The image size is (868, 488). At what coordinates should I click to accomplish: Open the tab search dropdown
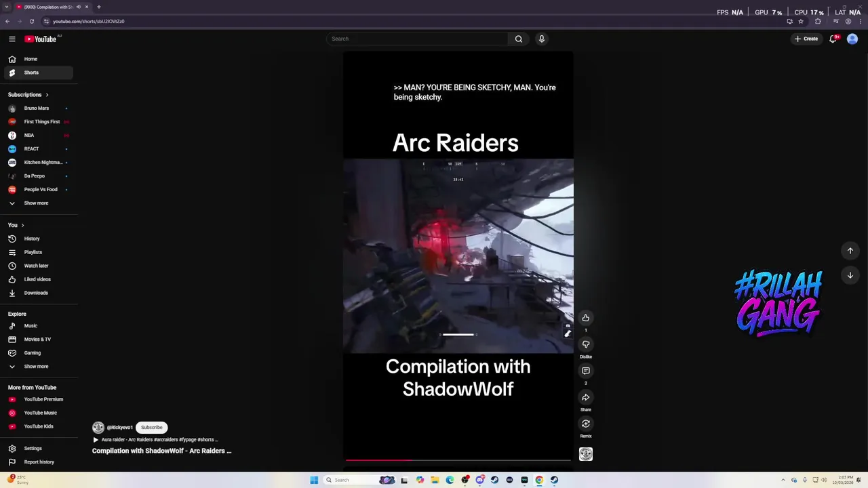click(x=6, y=7)
